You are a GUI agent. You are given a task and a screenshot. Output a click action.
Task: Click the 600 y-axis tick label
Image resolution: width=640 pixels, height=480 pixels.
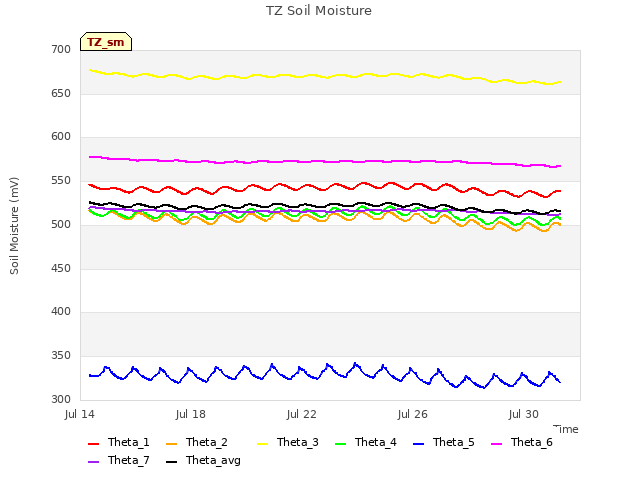61,137
